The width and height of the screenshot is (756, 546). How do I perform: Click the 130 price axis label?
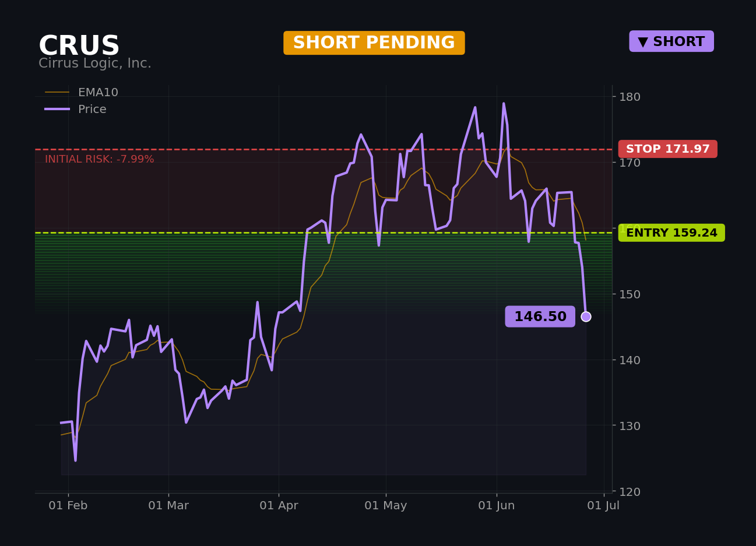(630, 426)
